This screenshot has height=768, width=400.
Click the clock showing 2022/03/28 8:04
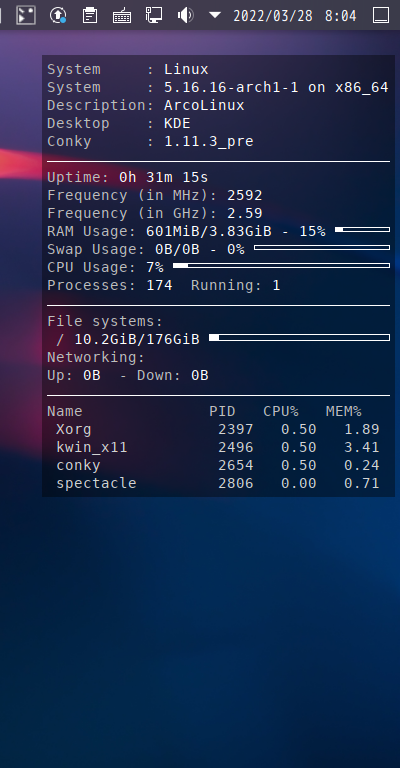pyautogui.click(x=295, y=16)
